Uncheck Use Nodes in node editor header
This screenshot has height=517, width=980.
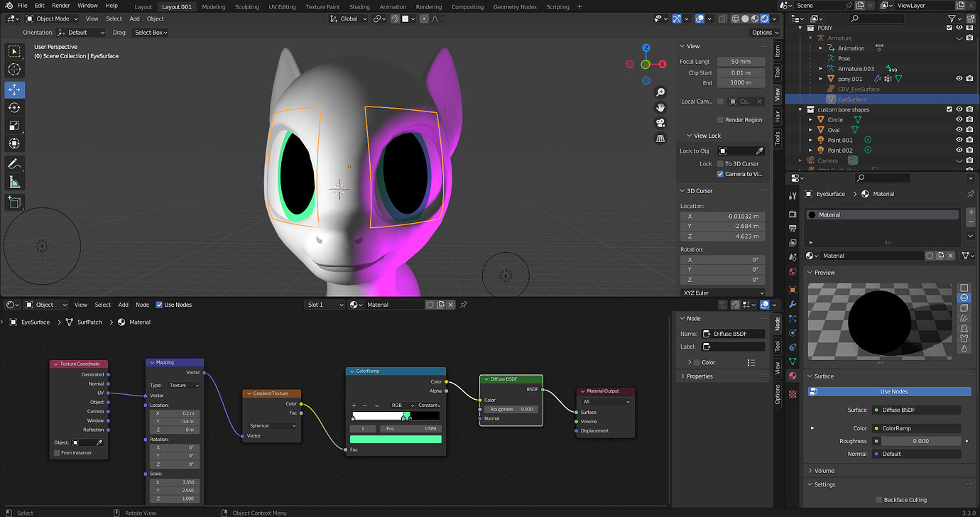click(159, 305)
